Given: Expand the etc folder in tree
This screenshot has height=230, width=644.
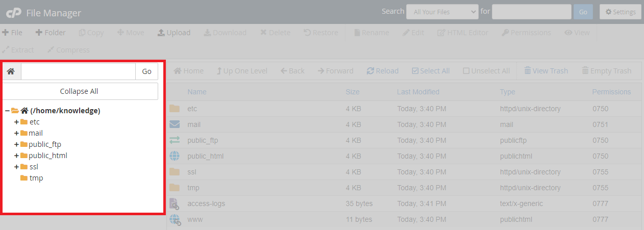Looking at the screenshot, I should [16, 122].
